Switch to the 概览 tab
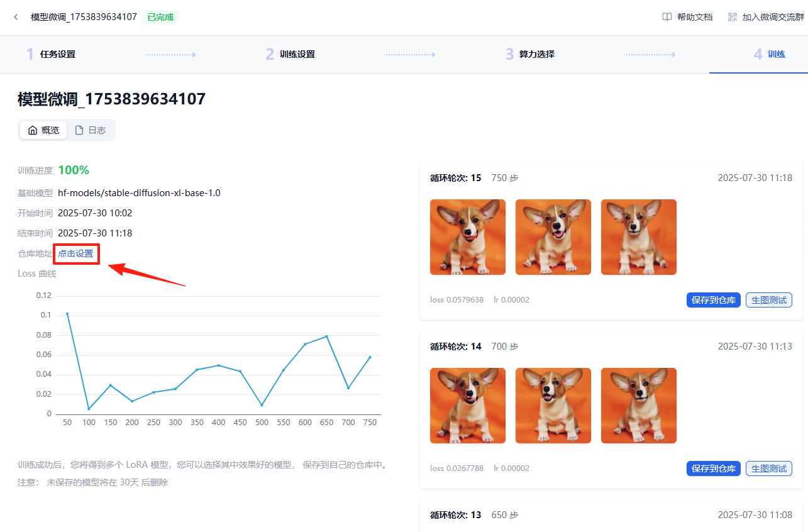 point(43,130)
